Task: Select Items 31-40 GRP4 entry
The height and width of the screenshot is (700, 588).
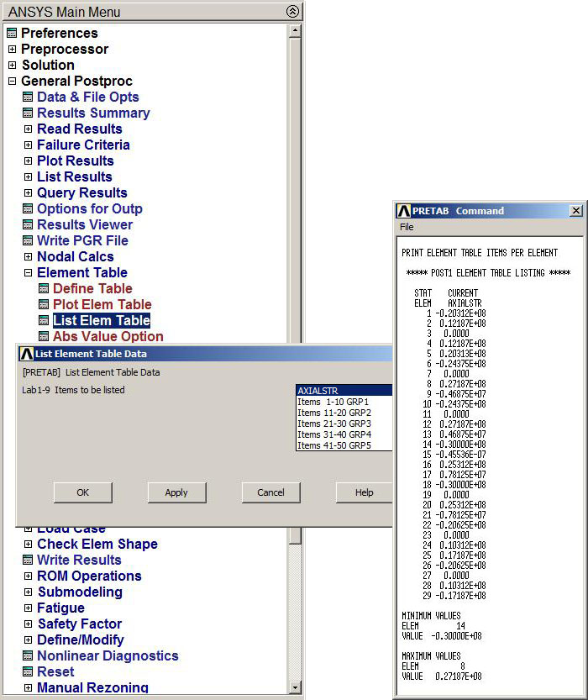Action: click(344, 434)
